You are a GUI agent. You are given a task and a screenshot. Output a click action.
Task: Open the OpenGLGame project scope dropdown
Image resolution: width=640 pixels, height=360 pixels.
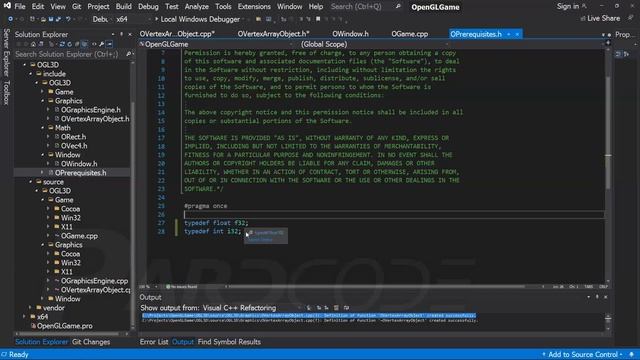216,44
